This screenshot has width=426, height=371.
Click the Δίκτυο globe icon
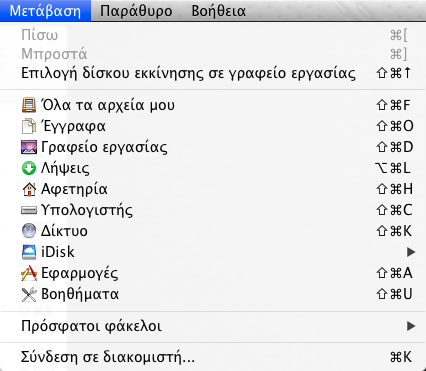(x=29, y=231)
